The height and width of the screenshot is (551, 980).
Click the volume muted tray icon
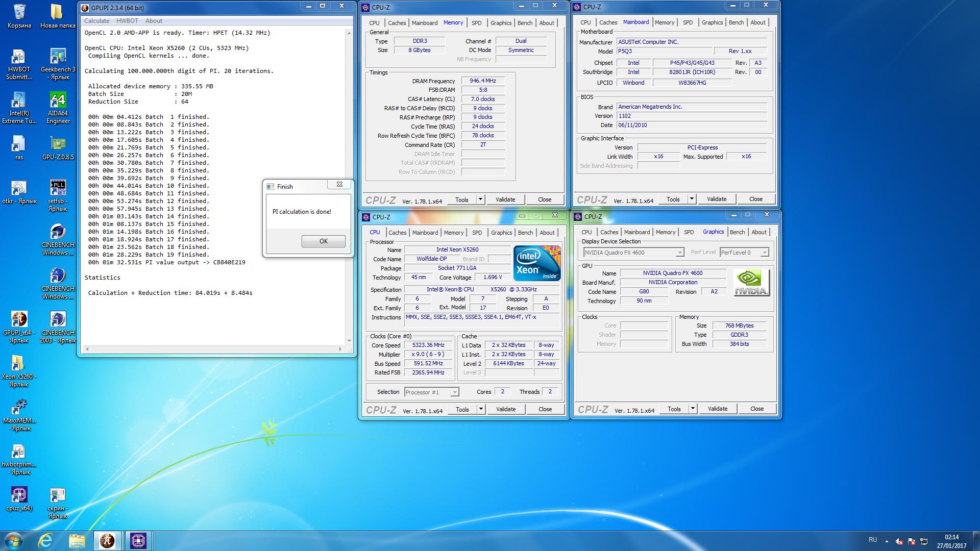899,541
